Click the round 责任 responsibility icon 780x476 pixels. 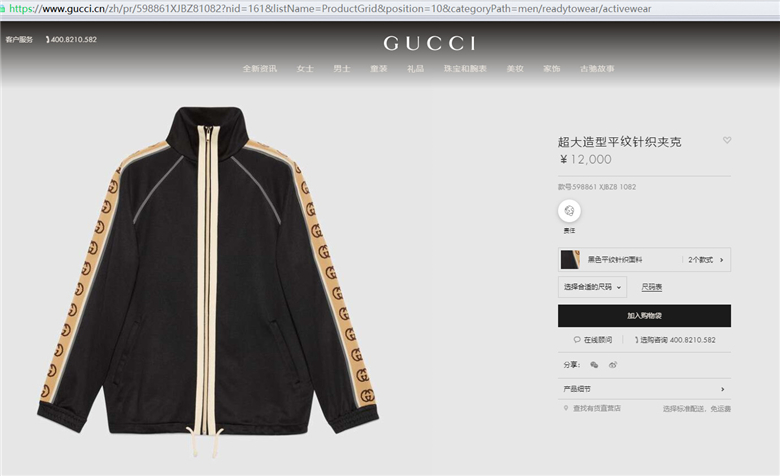[x=569, y=211]
